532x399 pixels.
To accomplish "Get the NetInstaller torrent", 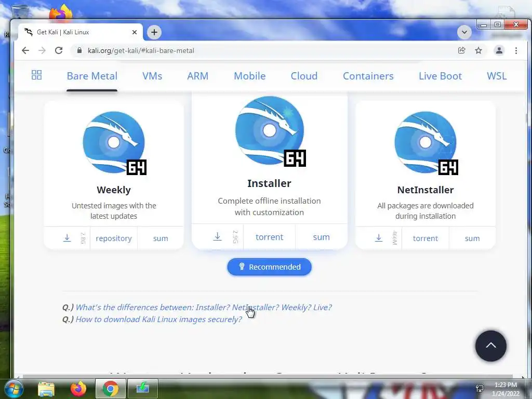I will pyautogui.click(x=425, y=238).
